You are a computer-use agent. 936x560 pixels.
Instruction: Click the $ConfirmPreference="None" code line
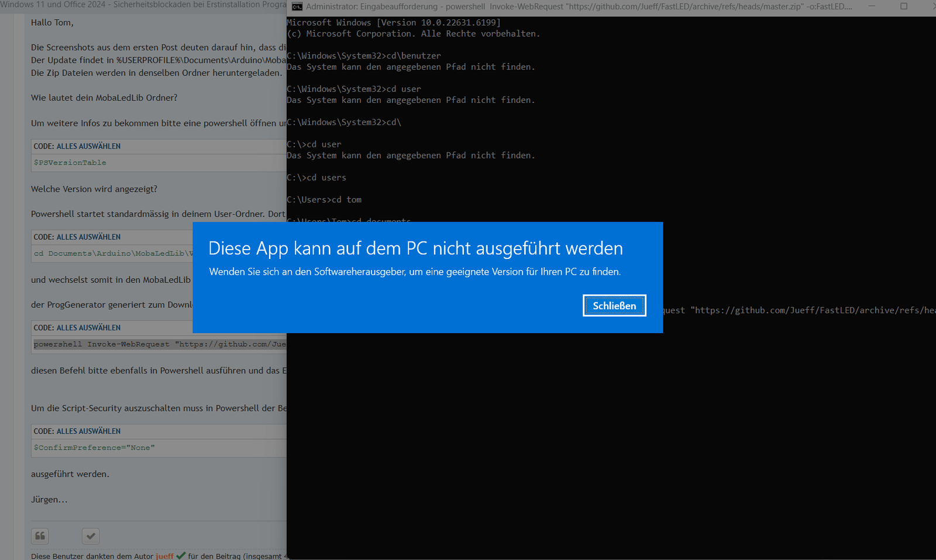point(94,448)
